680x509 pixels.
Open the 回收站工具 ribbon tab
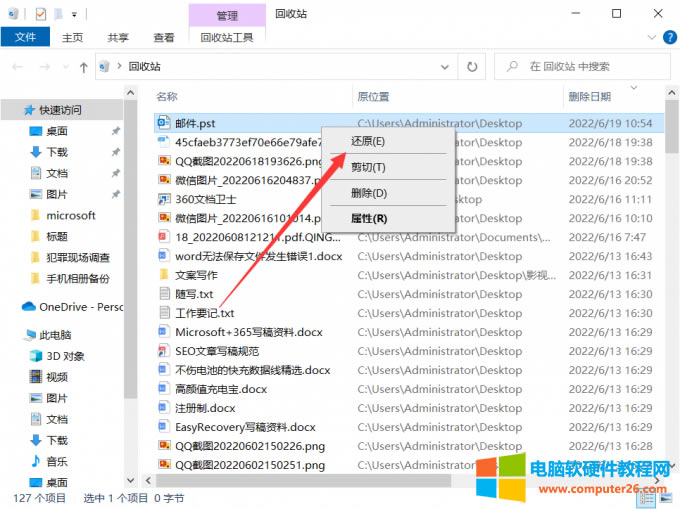pos(227,38)
